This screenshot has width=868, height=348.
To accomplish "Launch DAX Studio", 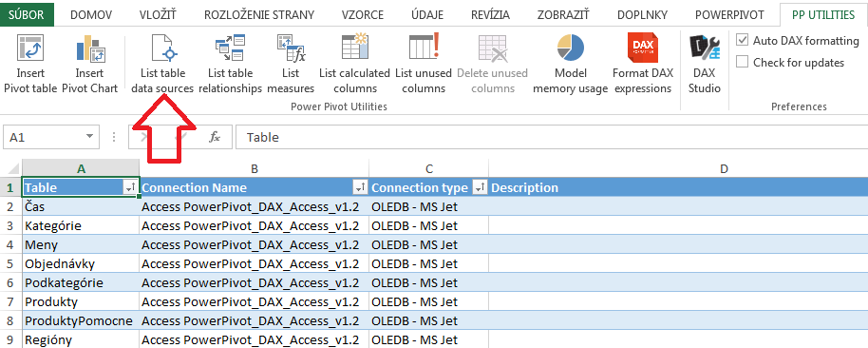I will pyautogui.click(x=705, y=64).
